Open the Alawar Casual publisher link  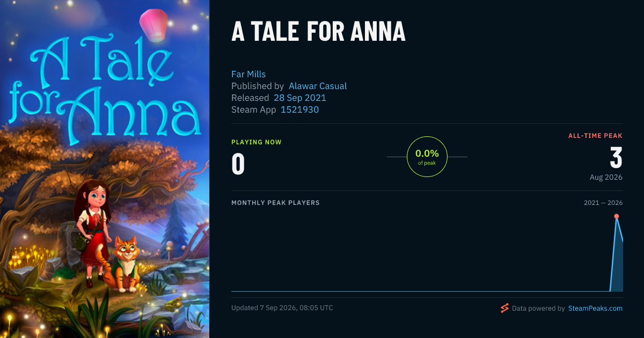pos(318,86)
